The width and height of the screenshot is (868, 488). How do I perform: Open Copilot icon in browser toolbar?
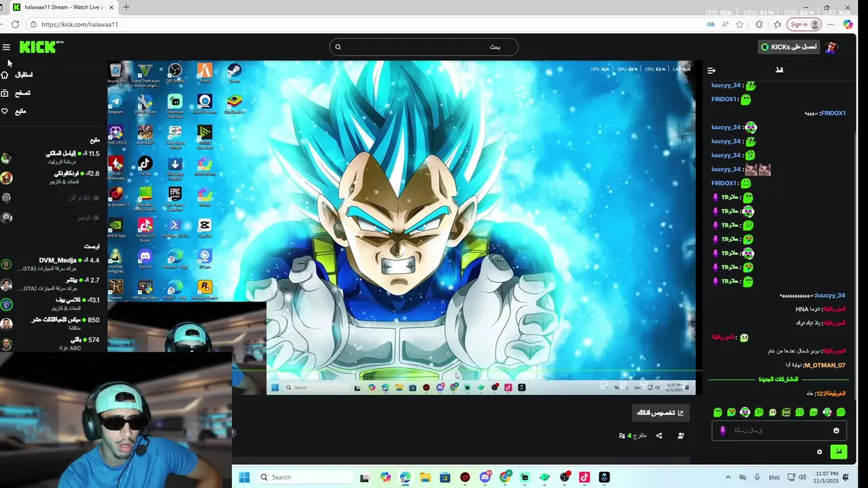tap(848, 24)
